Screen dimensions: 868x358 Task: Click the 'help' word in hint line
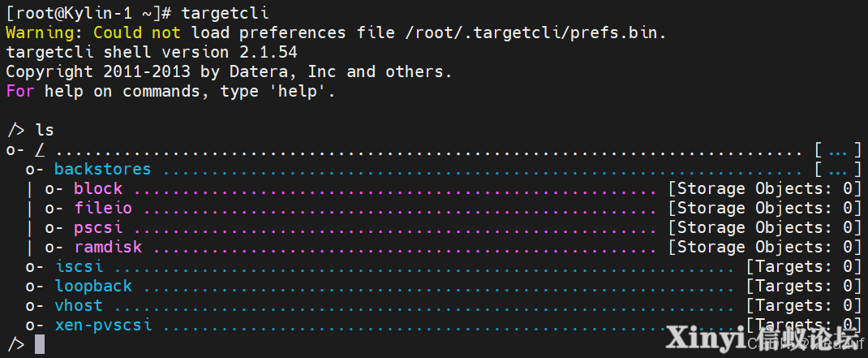[x=302, y=91]
